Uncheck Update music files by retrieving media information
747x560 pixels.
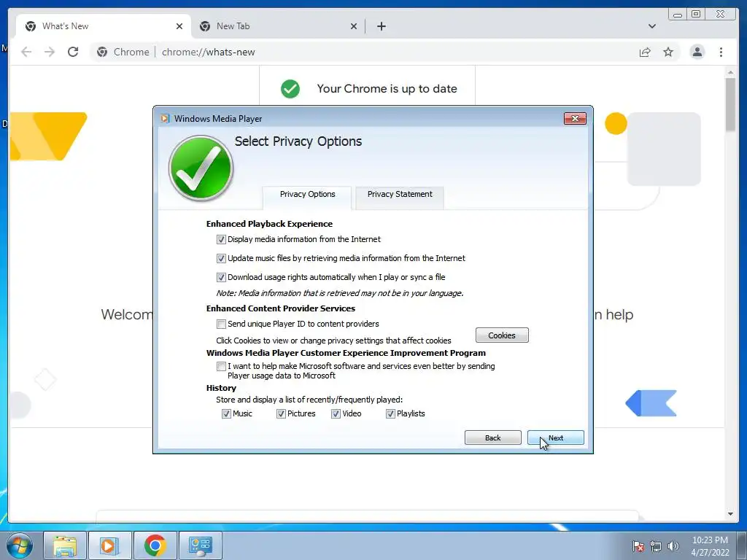pos(221,259)
